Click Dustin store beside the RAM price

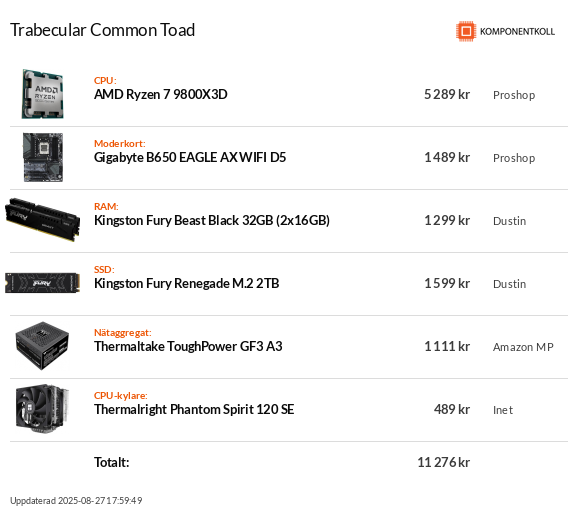(509, 221)
